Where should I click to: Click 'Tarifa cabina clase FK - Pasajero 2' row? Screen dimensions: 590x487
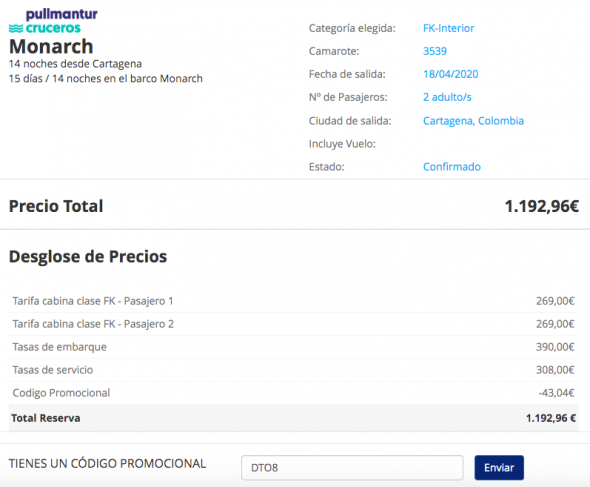[294, 324]
